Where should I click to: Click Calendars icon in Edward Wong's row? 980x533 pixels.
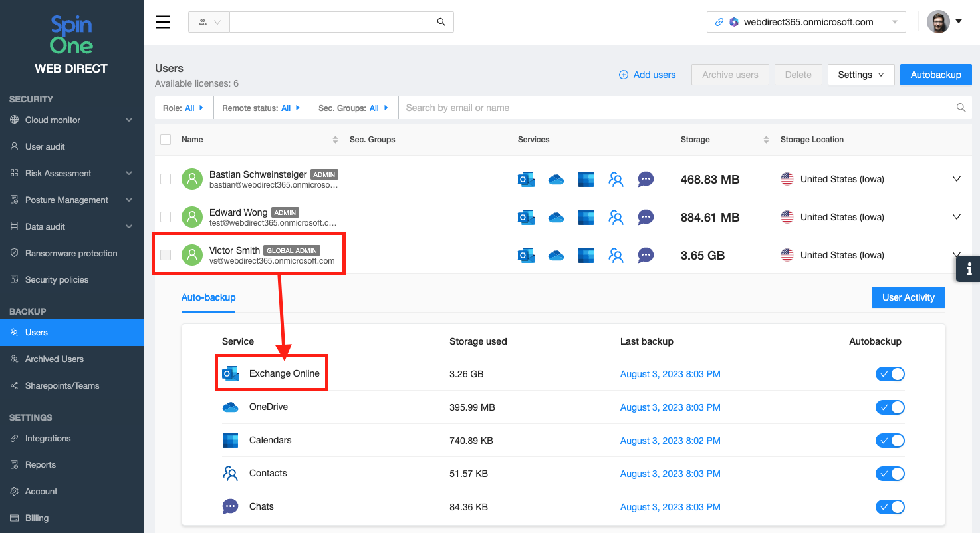tap(586, 218)
